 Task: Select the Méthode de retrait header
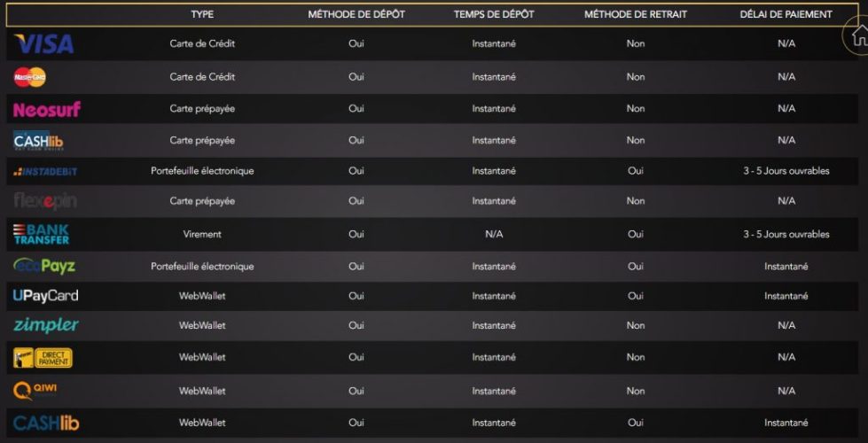tap(636, 15)
